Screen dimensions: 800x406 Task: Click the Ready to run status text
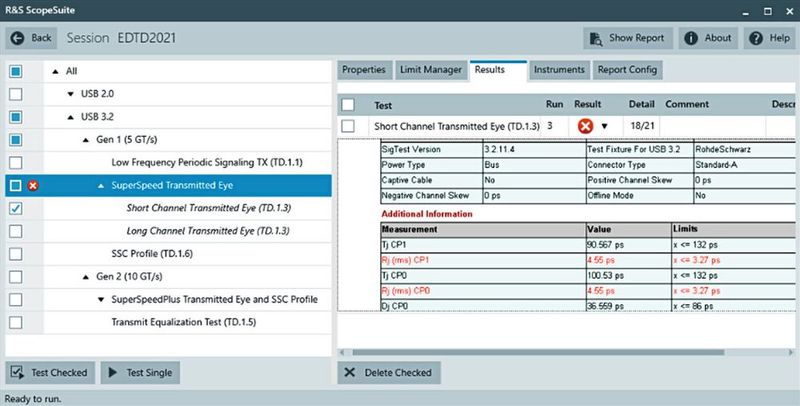pos(33,399)
